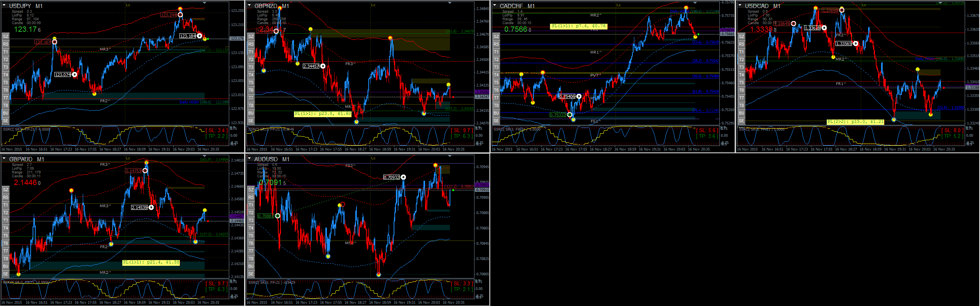Click the RS button on the GBPAUD chart
The width and height of the screenshot is (980, 306).
(x=6, y=197)
